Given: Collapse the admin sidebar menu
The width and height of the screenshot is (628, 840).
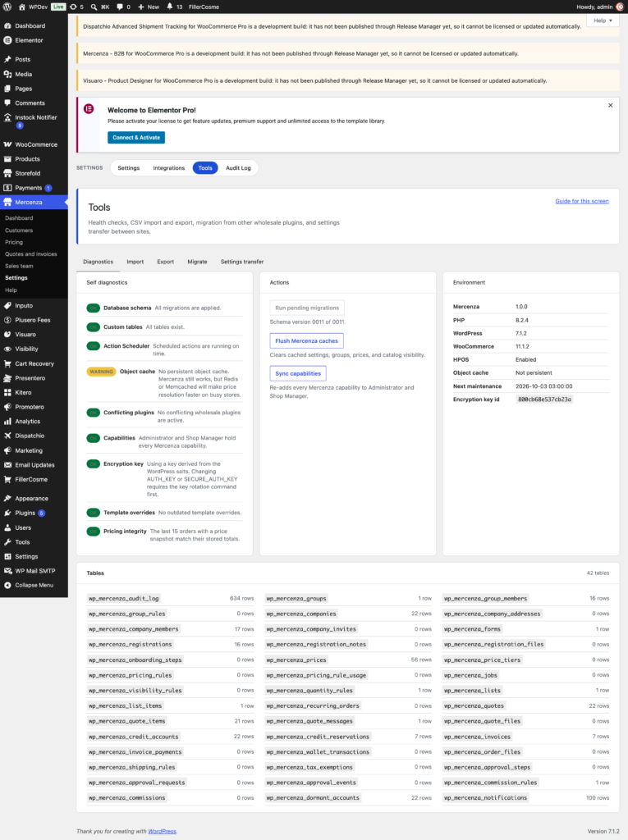Looking at the screenshot, I should [x=34, y=586].
